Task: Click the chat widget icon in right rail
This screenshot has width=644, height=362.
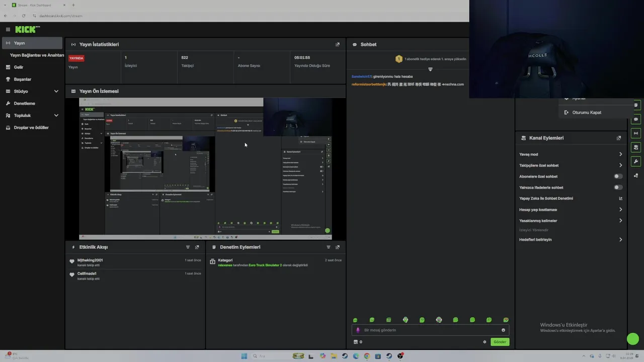Action: 636,120
